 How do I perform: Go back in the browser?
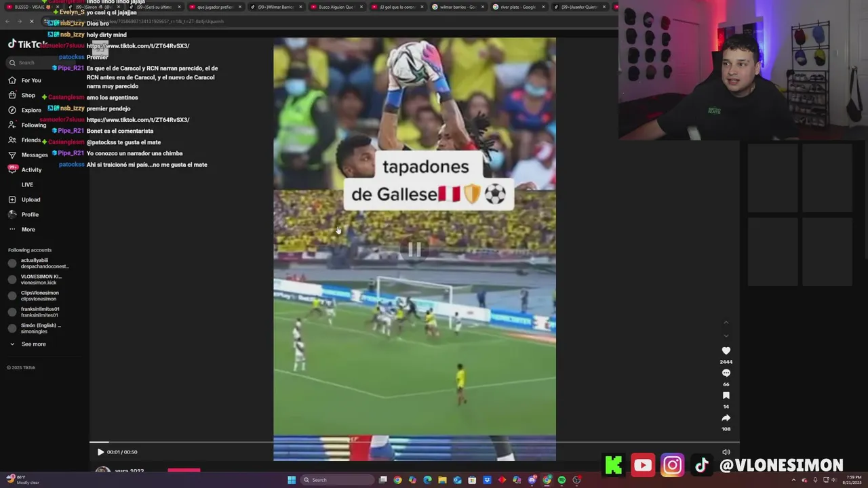pyautogui.click(x=7, y=22)
